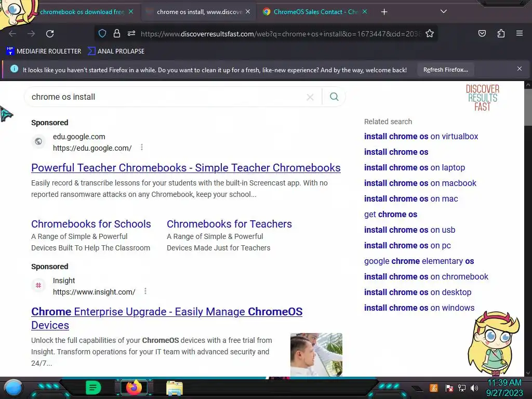Open File Explorer from taskbar
This screenshot has width=532, height=399.
[175, 388]
